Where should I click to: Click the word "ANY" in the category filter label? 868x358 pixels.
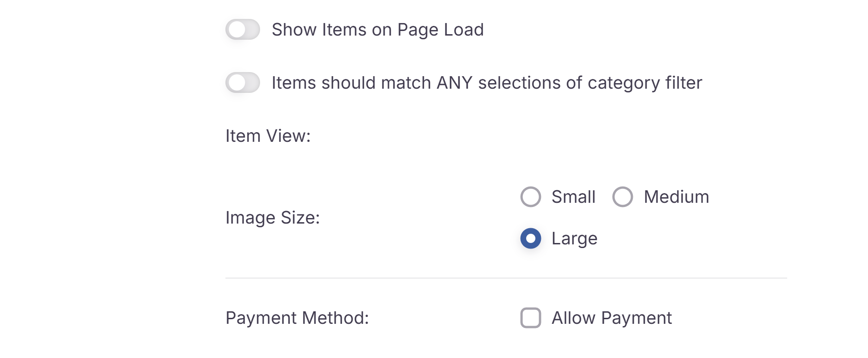455,83
